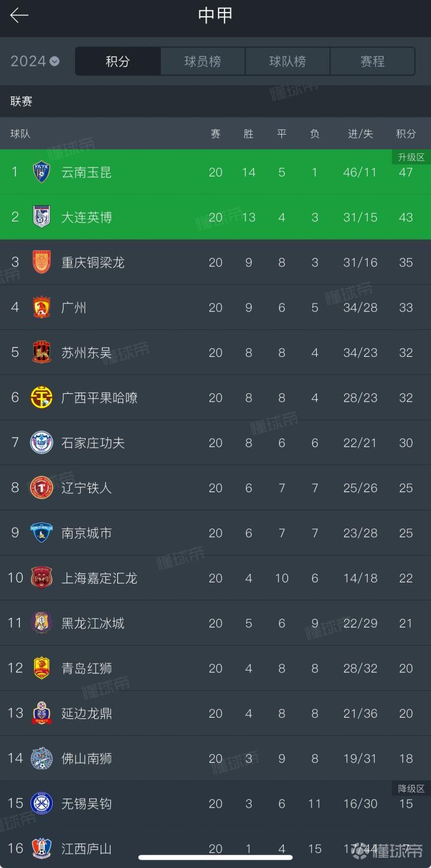Switch to the 球员榜 tab
Viewport: 431px width, 868px height.
click(x=202, y=61)
